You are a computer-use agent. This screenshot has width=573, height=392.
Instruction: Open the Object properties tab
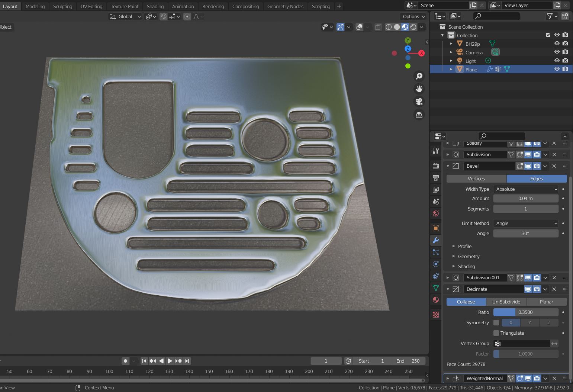436,228
